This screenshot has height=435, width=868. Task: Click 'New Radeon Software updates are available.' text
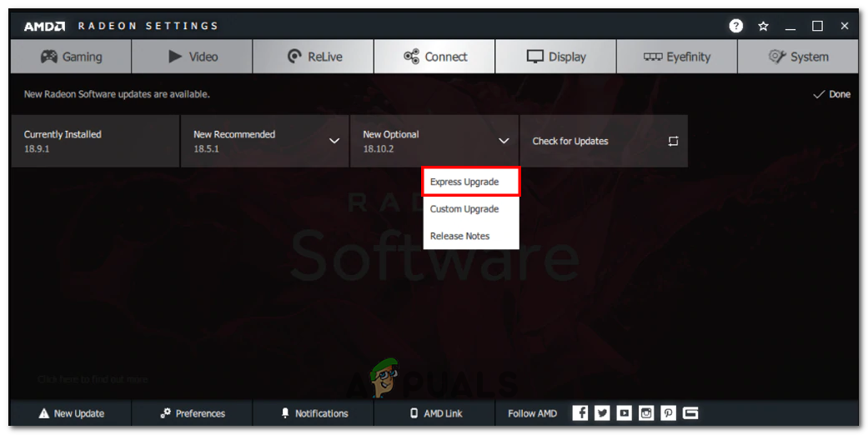coord(117,94)
